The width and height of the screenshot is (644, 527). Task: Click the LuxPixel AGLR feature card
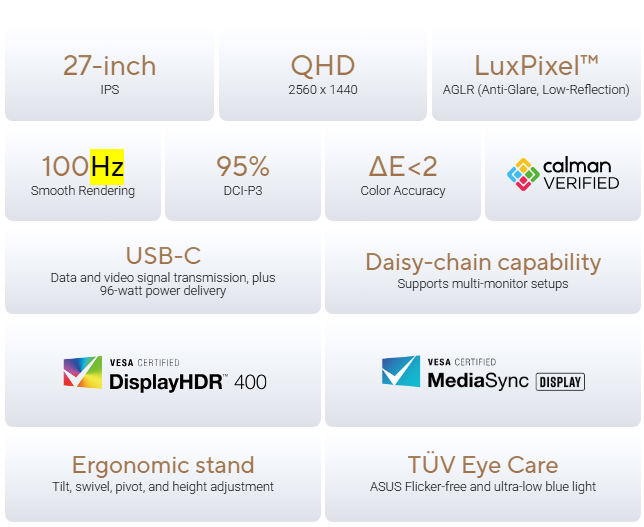click(x=536, y=74)
